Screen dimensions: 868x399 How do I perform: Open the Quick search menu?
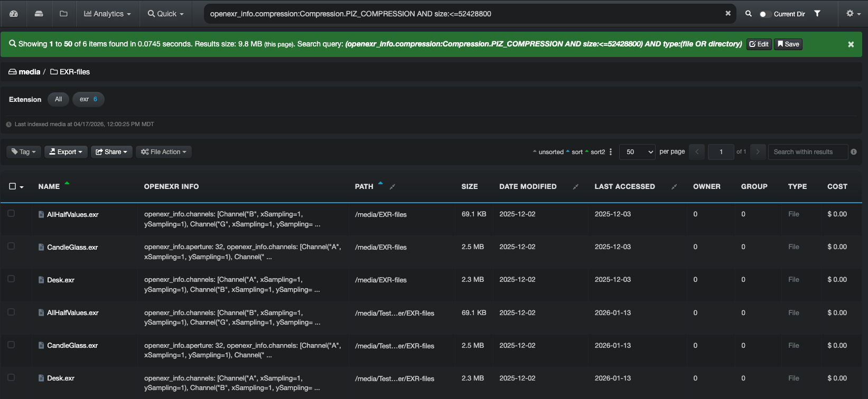tap(166, 14)
